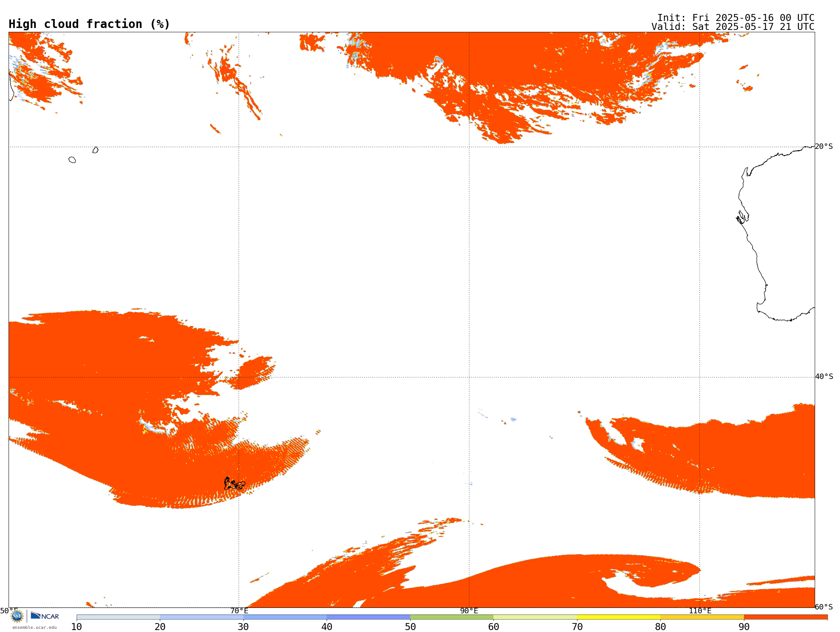Click the colorbar tick label 60

click(x=493, y=627)
